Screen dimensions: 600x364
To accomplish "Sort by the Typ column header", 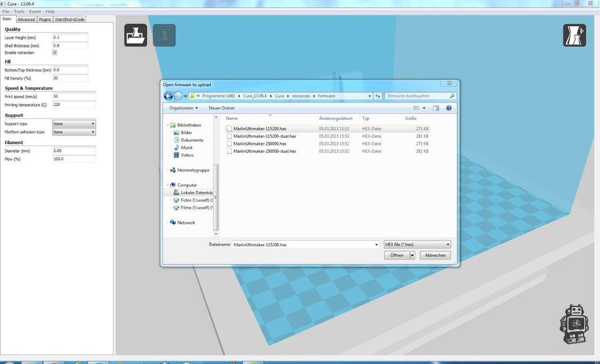I will [366, 119].
